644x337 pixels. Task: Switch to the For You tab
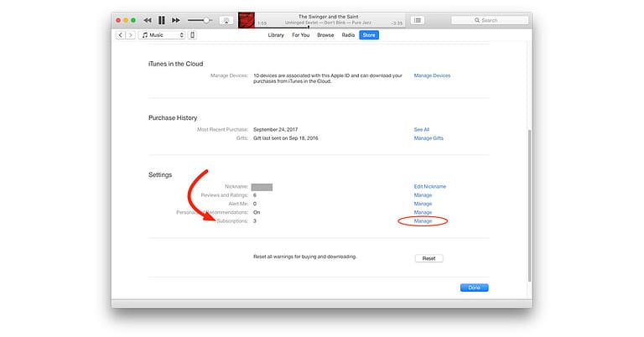(x=301, y=35)
